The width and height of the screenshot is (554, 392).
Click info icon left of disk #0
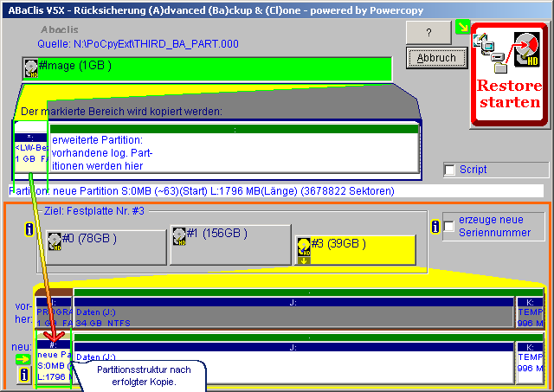coord(29,229)
